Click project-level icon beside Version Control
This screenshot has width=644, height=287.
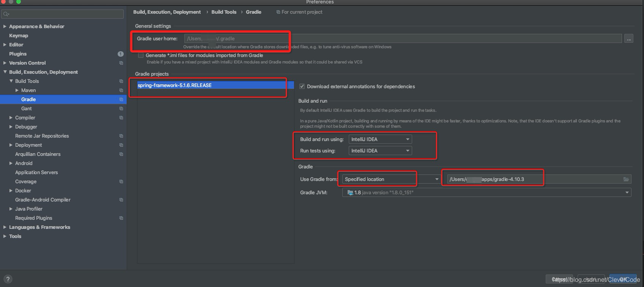(x=121, y=63)
